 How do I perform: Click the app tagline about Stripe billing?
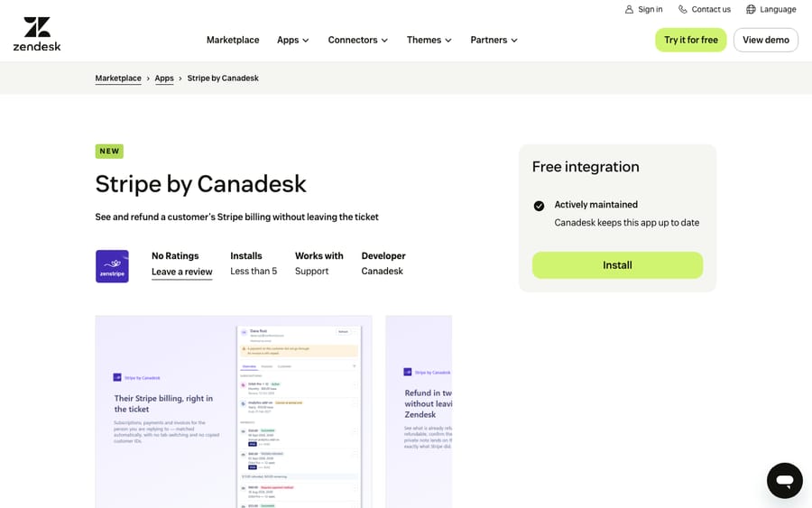(236, 217)
